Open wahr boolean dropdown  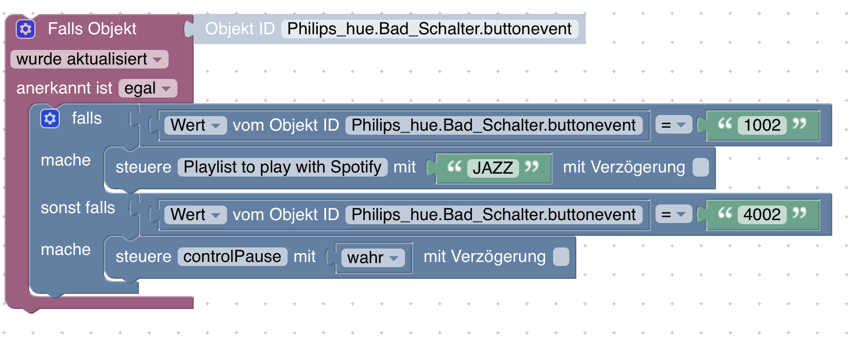click(372, 257)
